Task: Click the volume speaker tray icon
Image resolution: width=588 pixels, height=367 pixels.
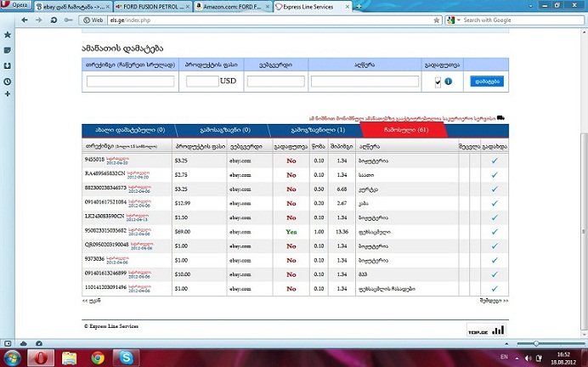Action: pos(528,358)
